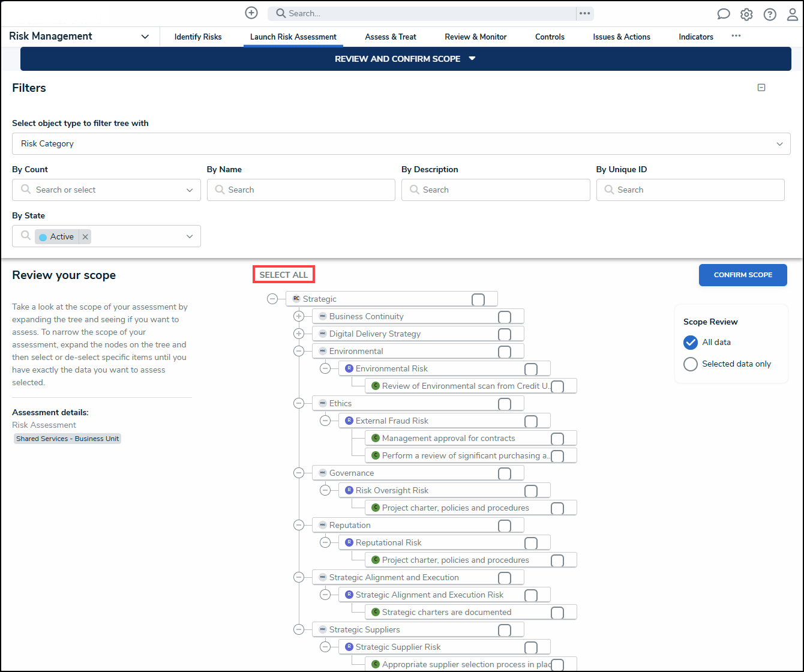The width and height of the screenshot is (804, 672).
Task: Select the All data radio option
Action: (x=691, y=342)
